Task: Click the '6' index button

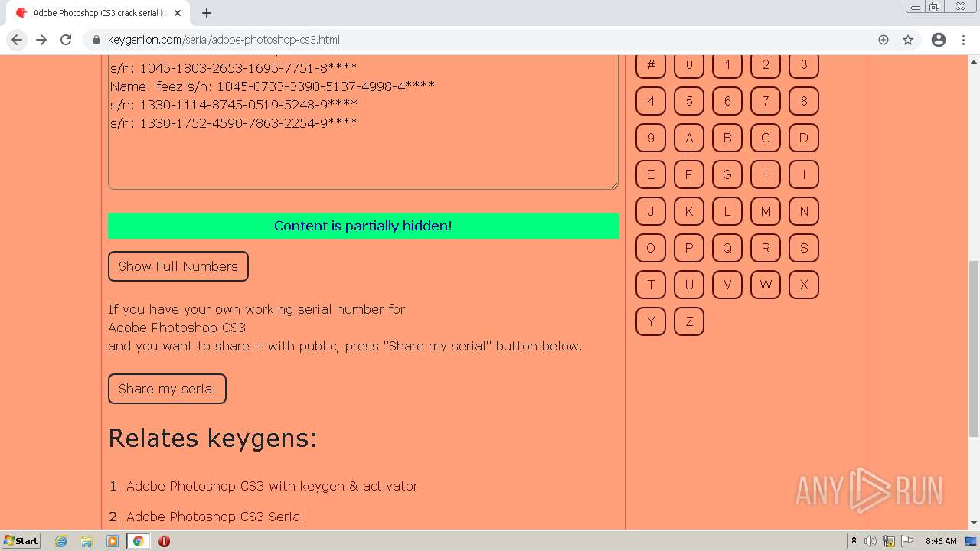Action: pos(727,101)
